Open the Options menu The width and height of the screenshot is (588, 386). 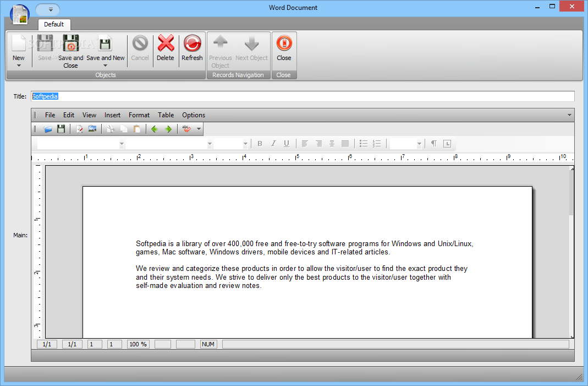point(194,115)
